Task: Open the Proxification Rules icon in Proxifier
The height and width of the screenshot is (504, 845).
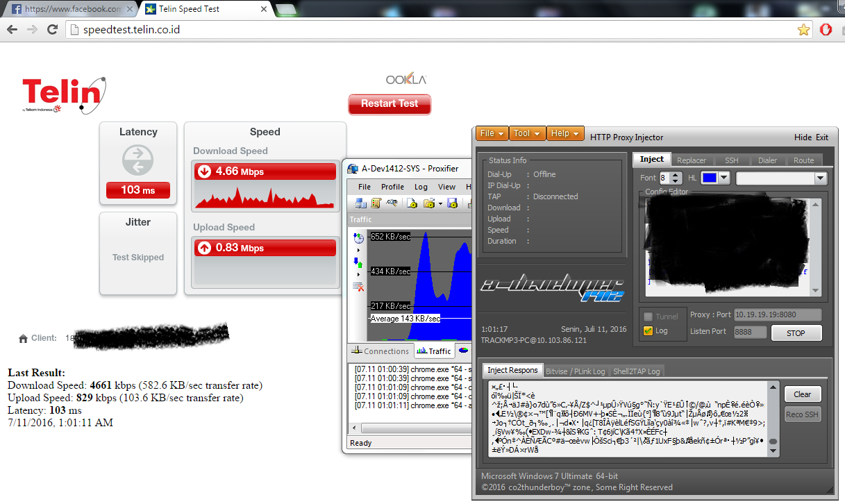Action: [376, 203]
